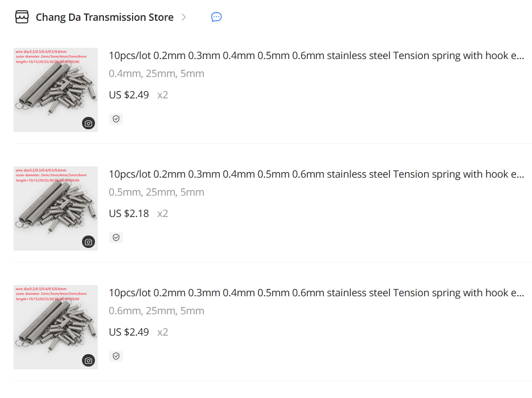
Task: Click camera icon on 0.6mm spring thumbnail
Action: [x=89, y=360]
